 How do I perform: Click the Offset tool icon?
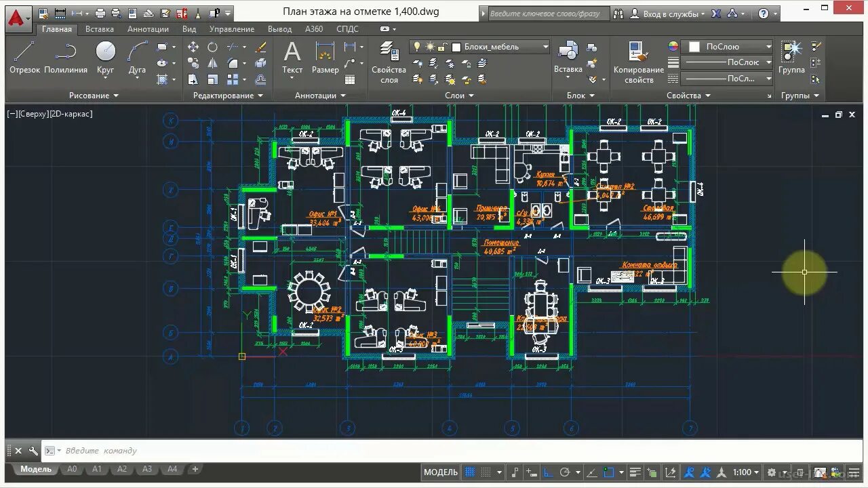pos(260,79)
